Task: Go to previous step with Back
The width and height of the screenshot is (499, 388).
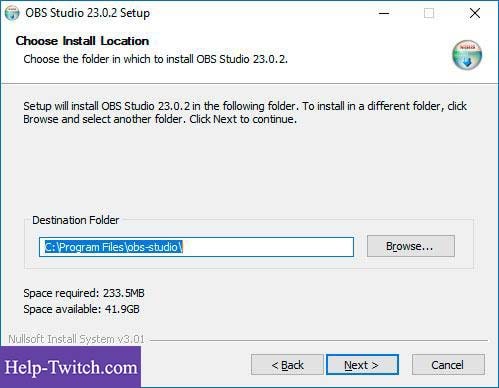Action: 287,365
